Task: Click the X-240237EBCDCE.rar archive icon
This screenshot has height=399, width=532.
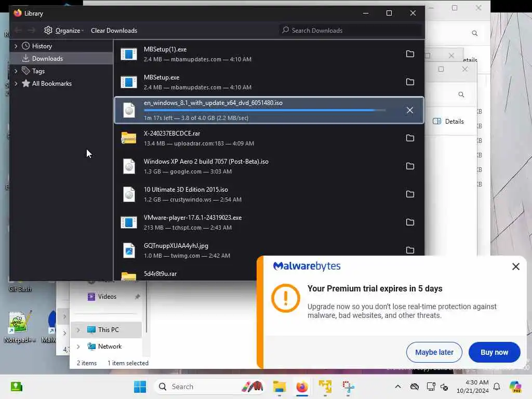Action: pyautogui.click(x=129, y=138)
